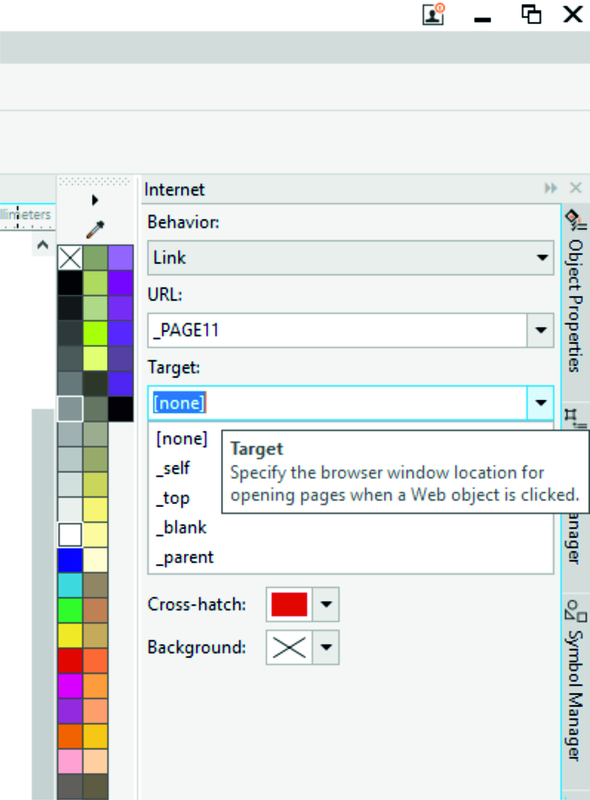The width and height of the screenshot is (590, 800).
Task: Select the eyedropper tool above the palette
Action: 95,230
